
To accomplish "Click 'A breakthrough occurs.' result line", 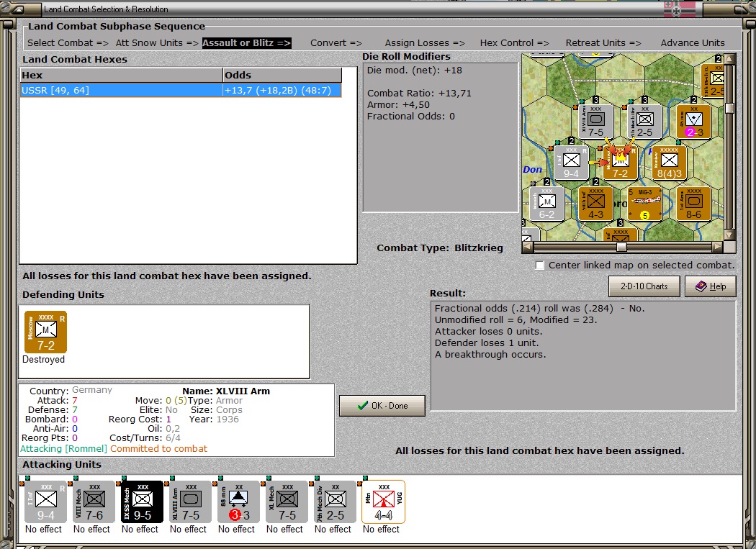I will point(490,355).
